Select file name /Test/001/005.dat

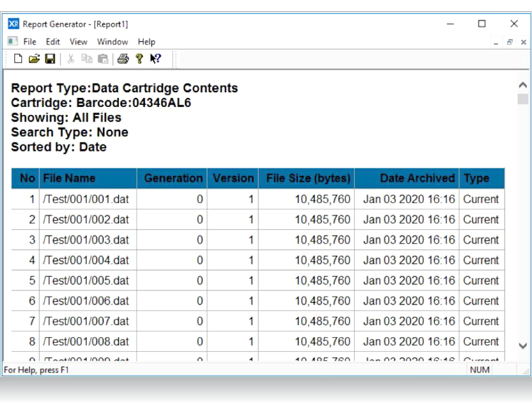coord(86,280)
